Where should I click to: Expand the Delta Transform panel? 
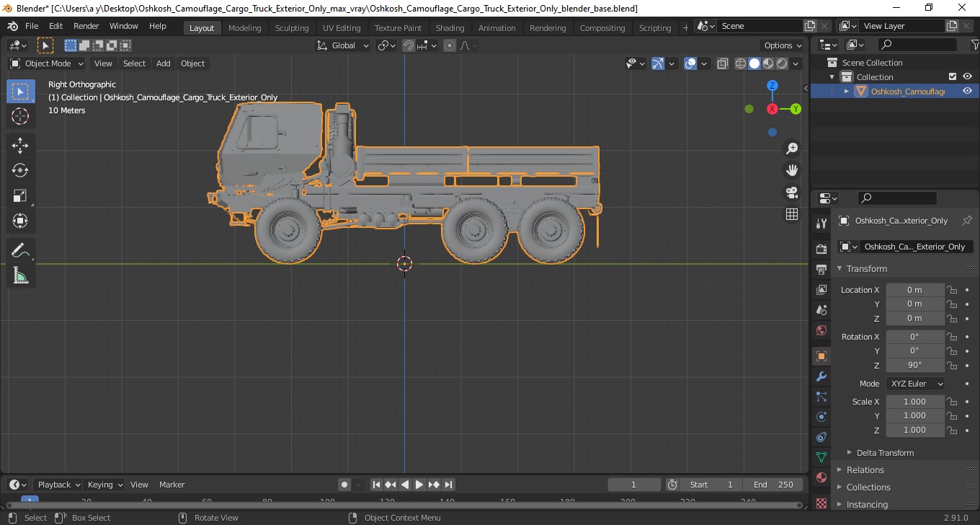pyautogui.click(x=885, y=453)
